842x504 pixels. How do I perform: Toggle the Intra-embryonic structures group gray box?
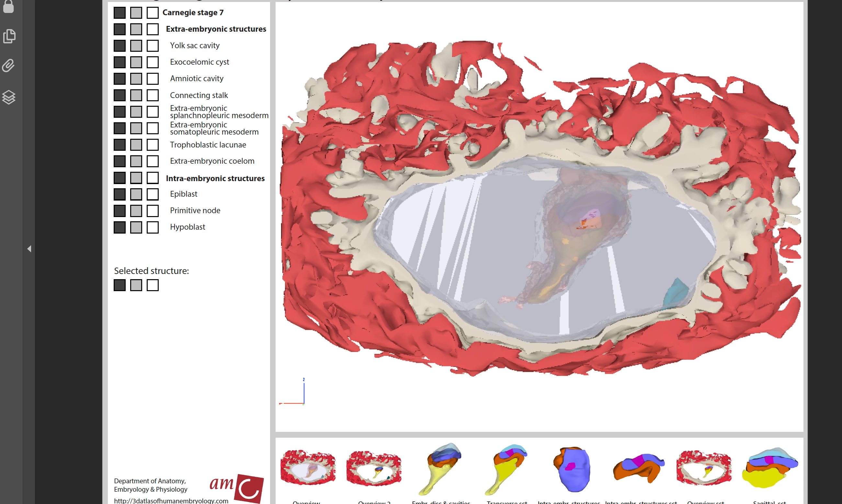pos(136,178)
